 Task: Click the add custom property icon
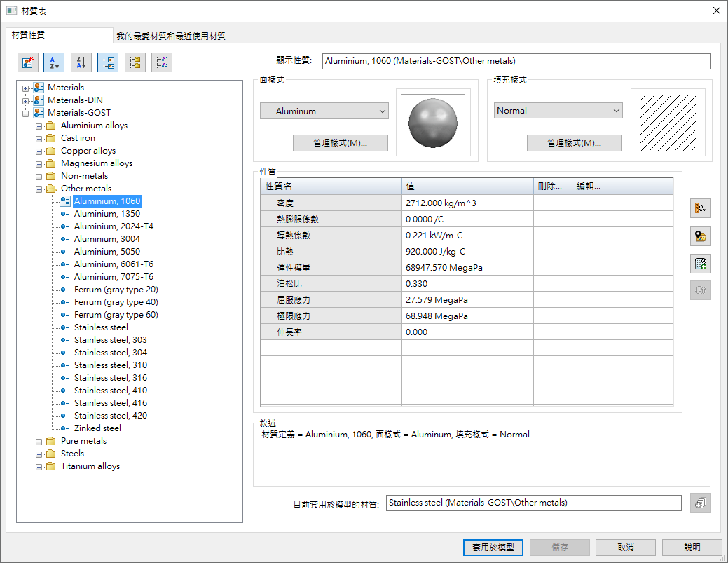(700, 264)
